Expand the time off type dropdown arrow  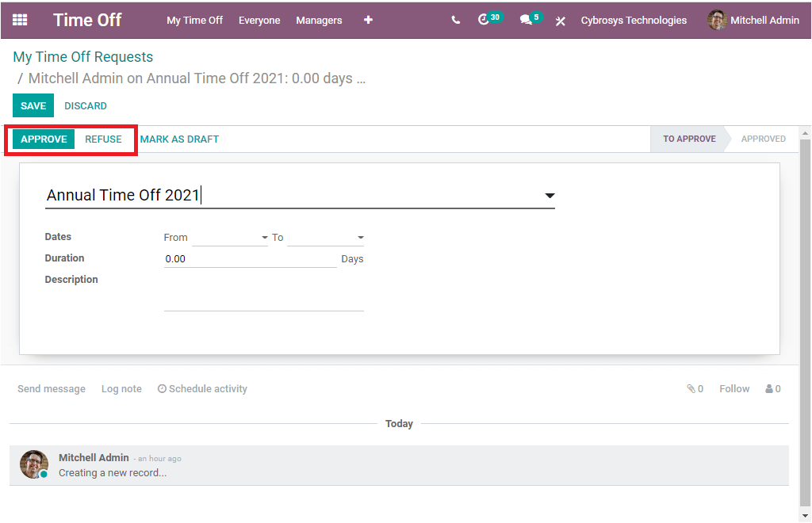(550, 196)
